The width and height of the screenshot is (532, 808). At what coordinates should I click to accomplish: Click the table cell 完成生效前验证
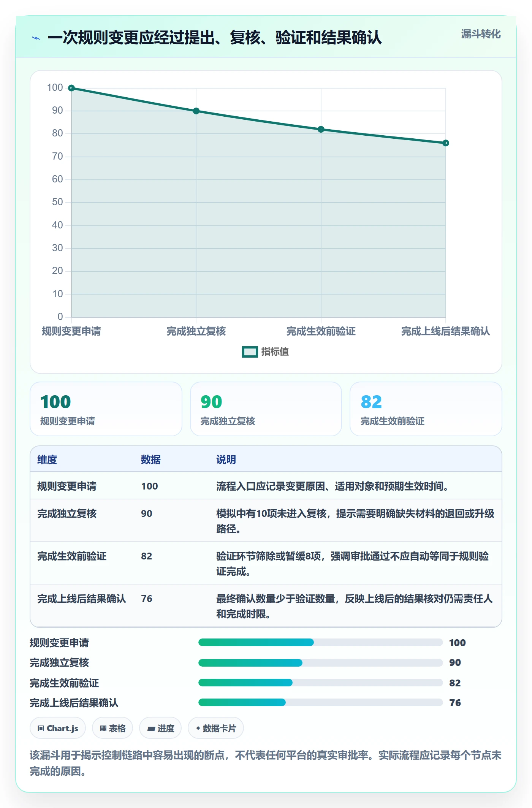tap(72, 556)
